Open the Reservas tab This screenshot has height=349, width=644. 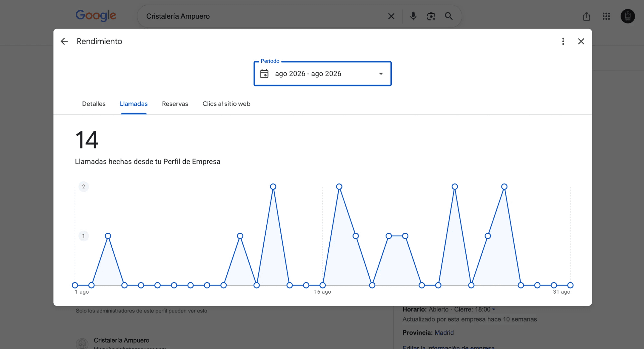click(175, 104)
